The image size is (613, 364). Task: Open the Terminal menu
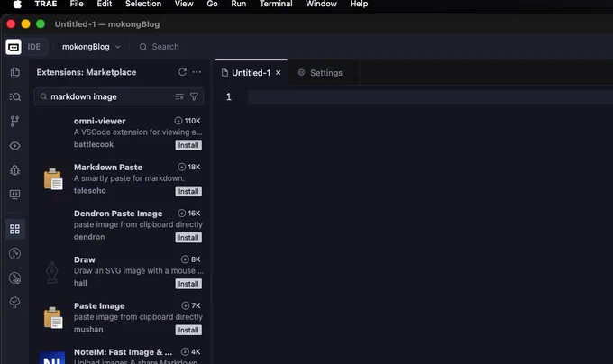[x=276, y=4]
